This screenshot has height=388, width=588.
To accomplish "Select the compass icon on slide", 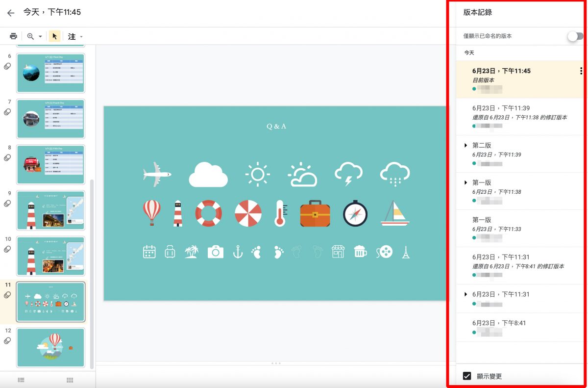I will pyautogui.click(x=355, y=213).
